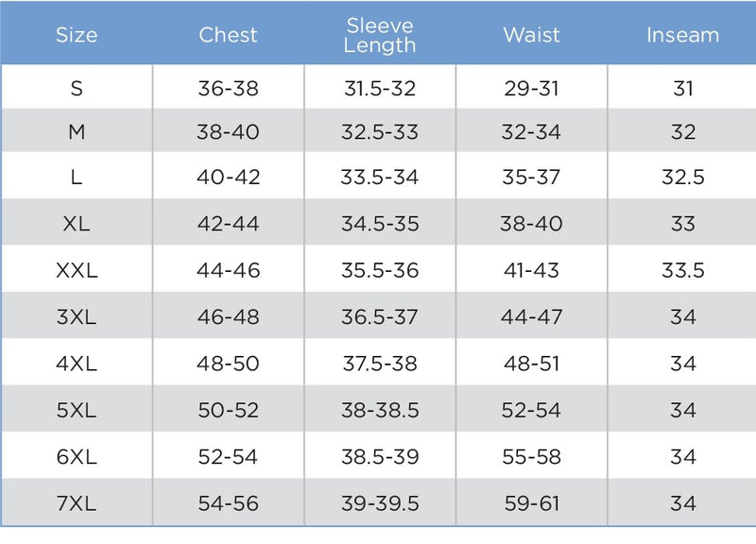
Task: Select sleeve length value 34.5-35
Action: tap(380, 224)
